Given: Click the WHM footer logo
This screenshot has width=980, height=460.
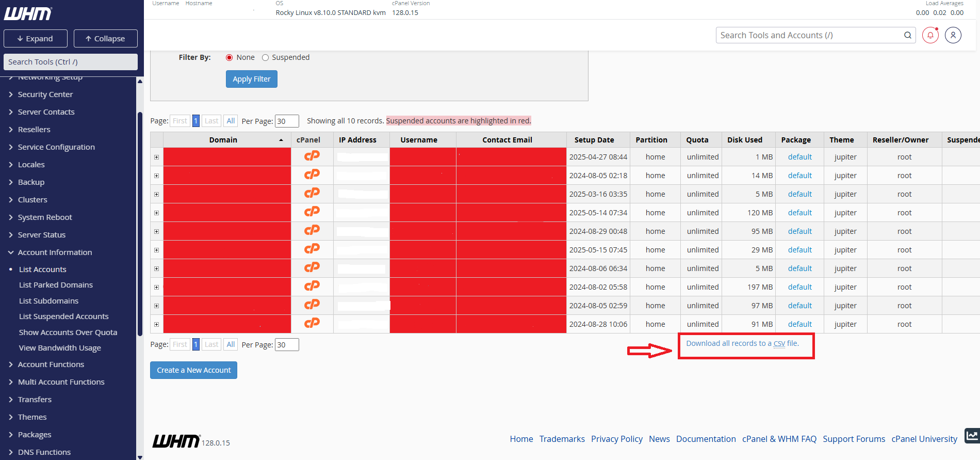Looking at the screenshot, I should pyautogui.click(x=176, y=441).
